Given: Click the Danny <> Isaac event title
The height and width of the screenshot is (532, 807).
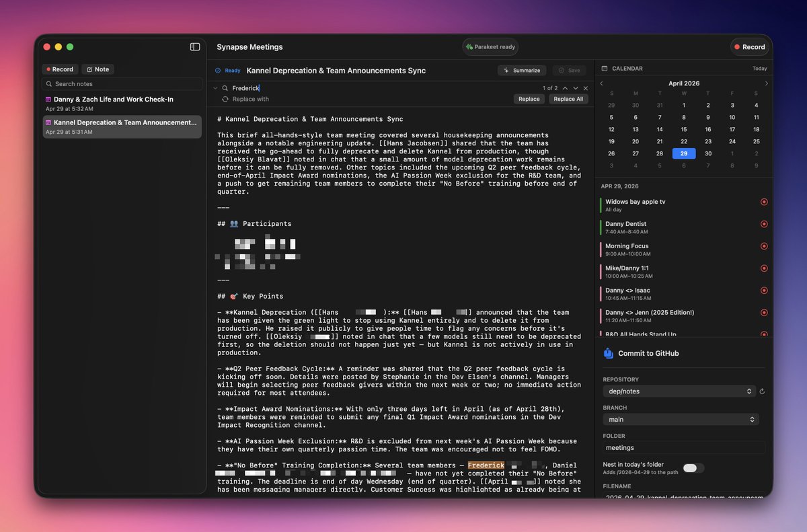Looking at the screenshot, I should click(627, 291).
